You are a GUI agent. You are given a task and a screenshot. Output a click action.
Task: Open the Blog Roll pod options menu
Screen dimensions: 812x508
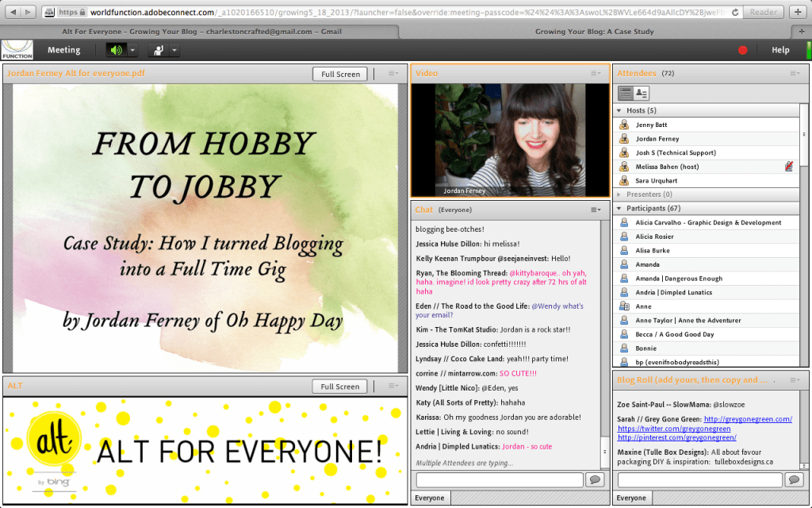[795, 380]
